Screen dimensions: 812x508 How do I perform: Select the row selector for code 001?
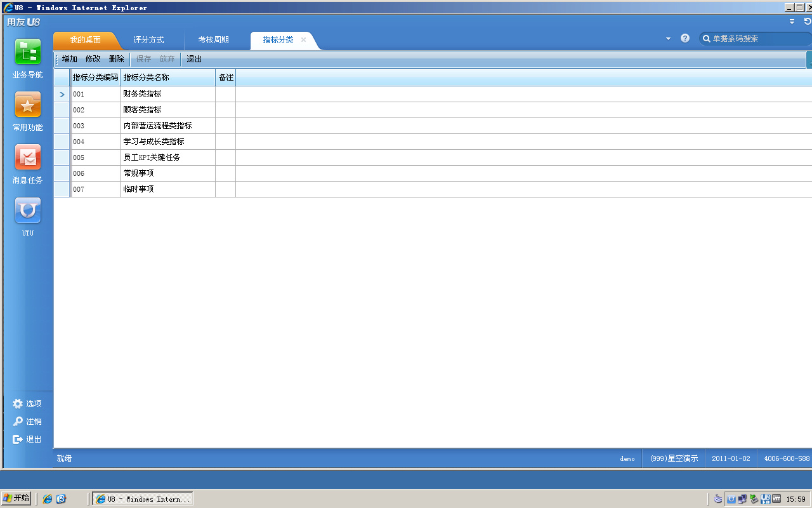coord(62,94)
